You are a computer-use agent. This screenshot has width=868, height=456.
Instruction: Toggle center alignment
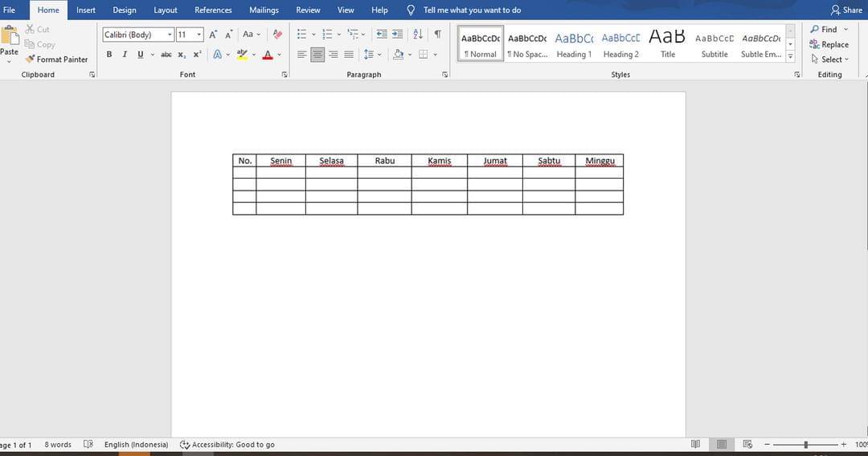click(317, 55)
